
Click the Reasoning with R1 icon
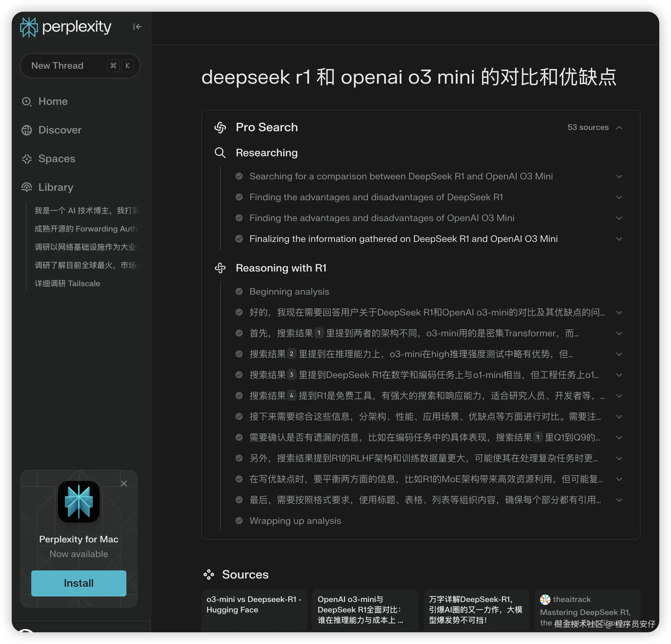[220, 268]
